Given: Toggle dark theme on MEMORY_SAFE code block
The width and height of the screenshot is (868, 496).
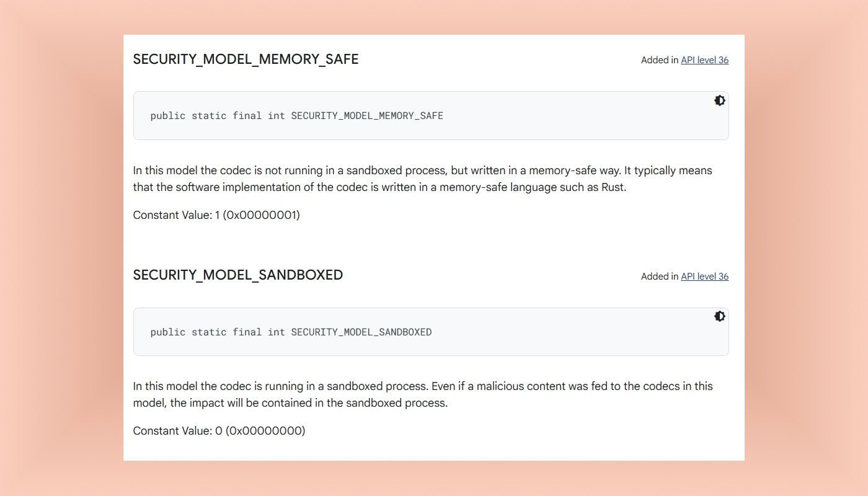Looking at the screenshot, I should pyautogui.click(x=719, y=100).
